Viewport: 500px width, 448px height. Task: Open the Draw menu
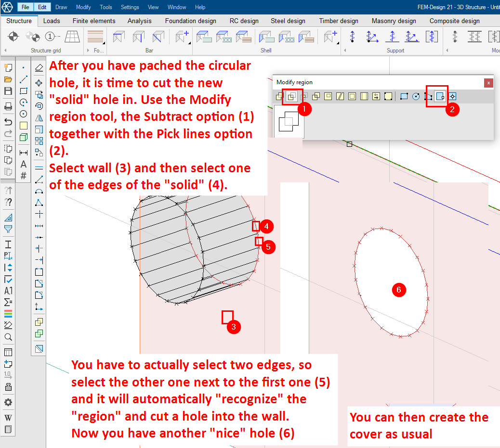[x=61, y=7]
